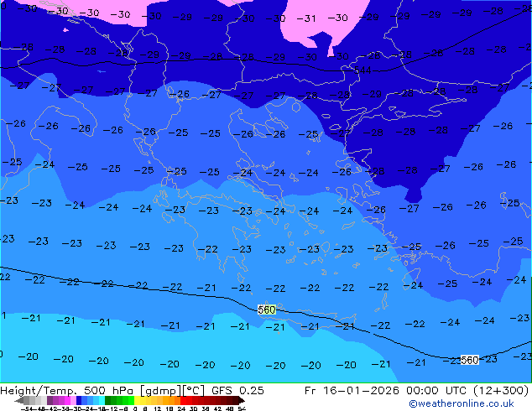Click the -31 temperature value
Screen dimensions: 532x411
(x=306, y=18)
